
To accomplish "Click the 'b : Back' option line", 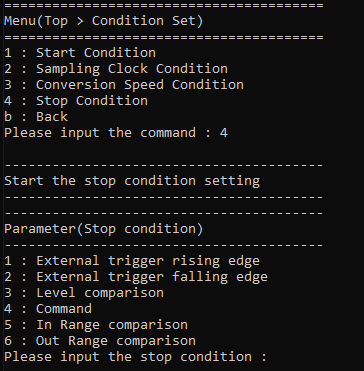I will coord(36,117).
